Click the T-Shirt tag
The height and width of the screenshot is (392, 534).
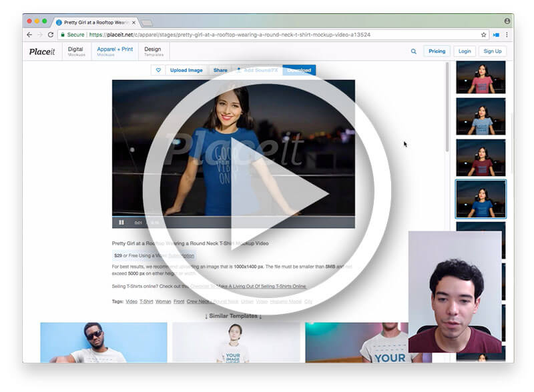pyautogui.click(x=146, y=301)
